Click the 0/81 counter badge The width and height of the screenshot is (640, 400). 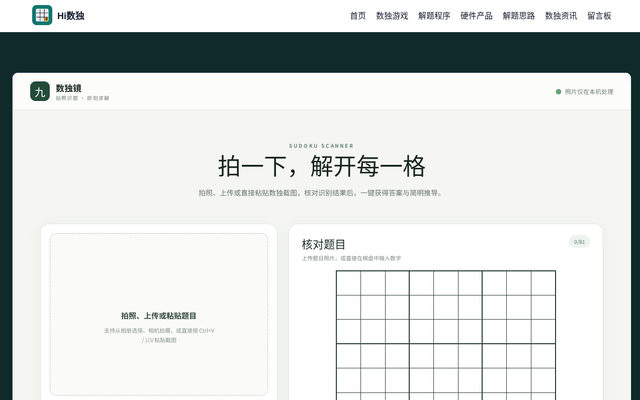579,242
